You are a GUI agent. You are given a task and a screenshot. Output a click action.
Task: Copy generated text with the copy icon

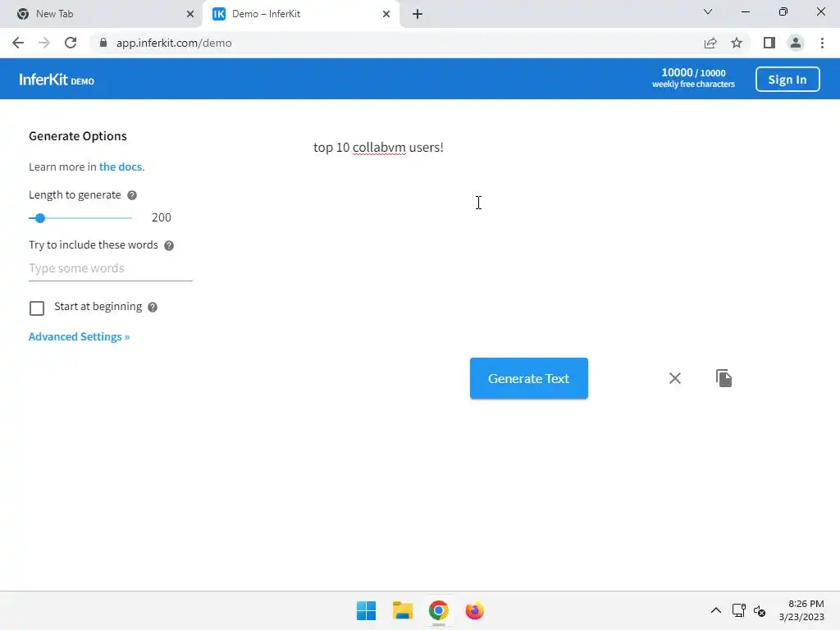click(x=724, y=378)
